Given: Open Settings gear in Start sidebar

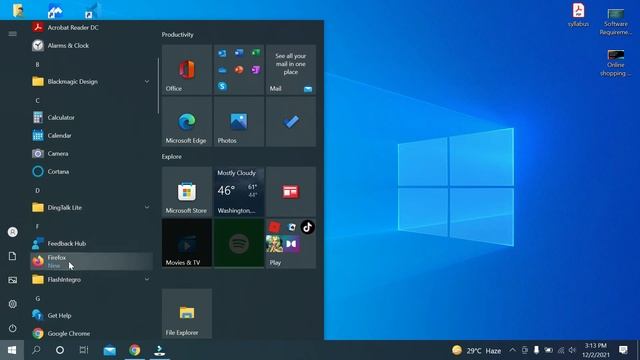Looking at the screenshot, I should pyautogui.click(x=13, y=304).
